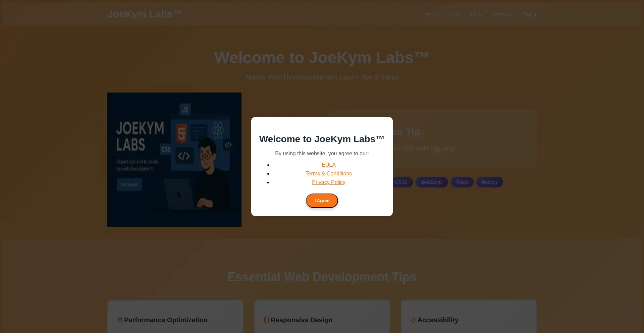Click the I Agree button

tap(322, 201)
